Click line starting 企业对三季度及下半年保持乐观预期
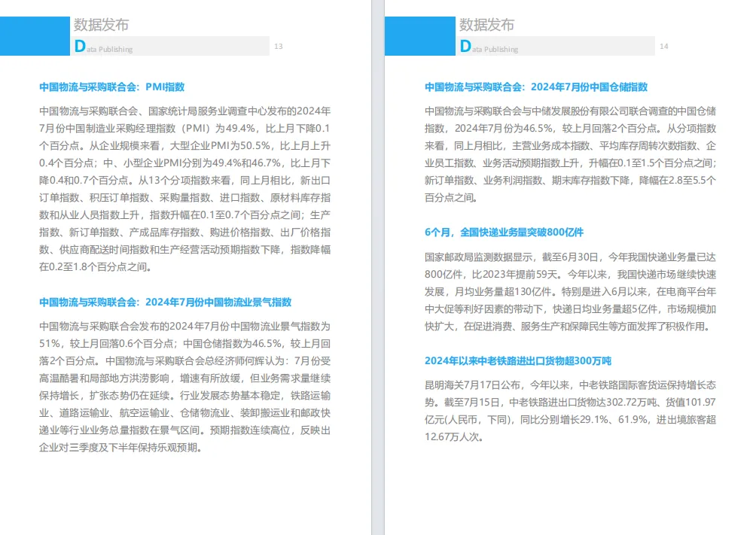Image resolution: width=756 pixels, height=535 pixels. (x=120, y=448)
